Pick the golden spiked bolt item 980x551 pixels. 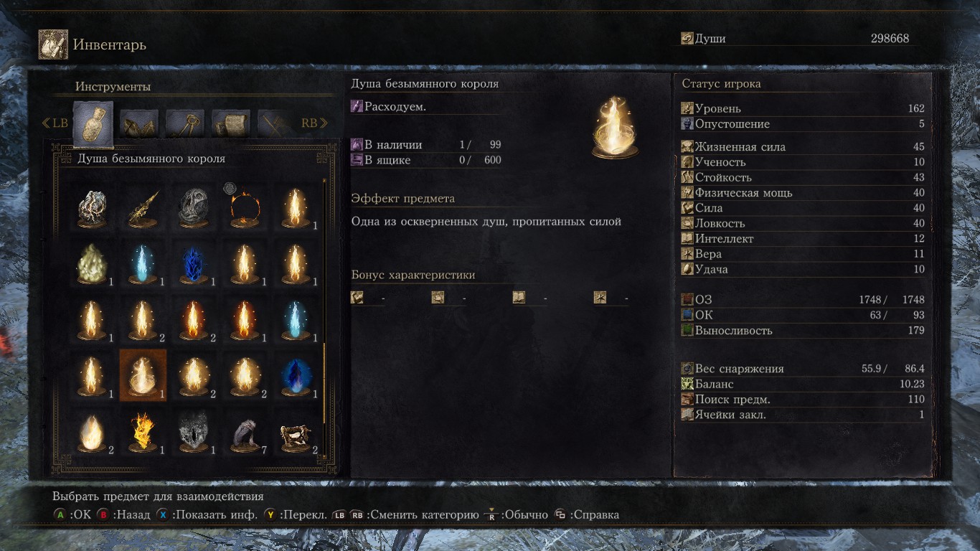point(143,207)
